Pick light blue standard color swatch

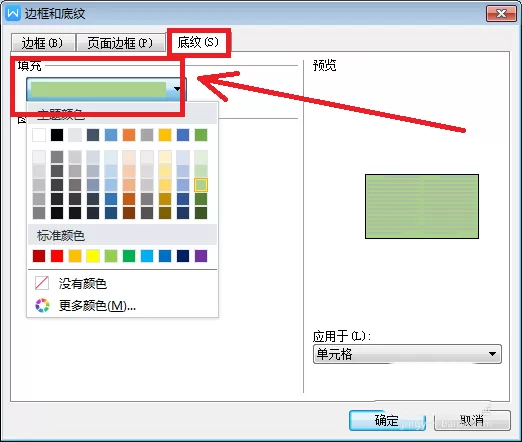point(147,256)
